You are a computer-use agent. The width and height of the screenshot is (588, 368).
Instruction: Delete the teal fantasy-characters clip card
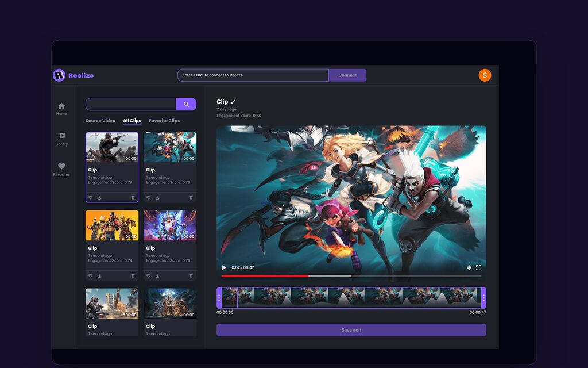191,198
